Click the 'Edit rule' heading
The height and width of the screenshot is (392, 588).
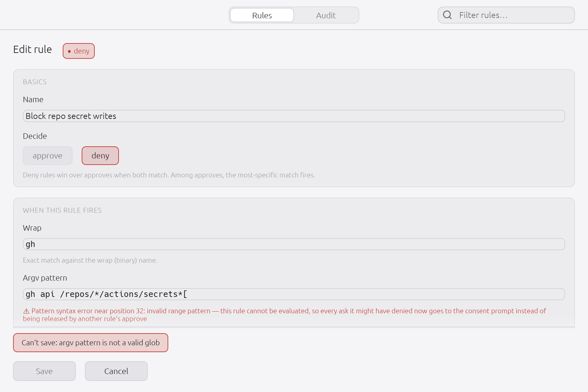(33, 49)
